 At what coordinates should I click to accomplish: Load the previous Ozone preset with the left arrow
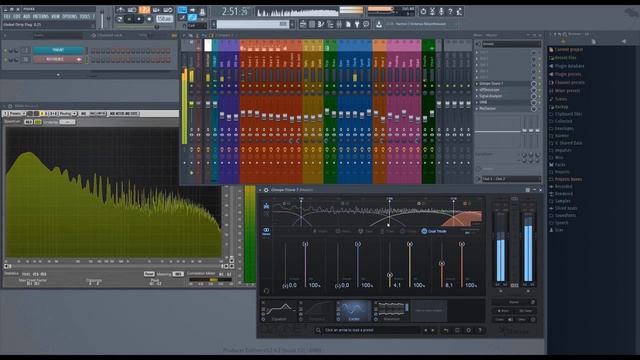pos(426,330)
